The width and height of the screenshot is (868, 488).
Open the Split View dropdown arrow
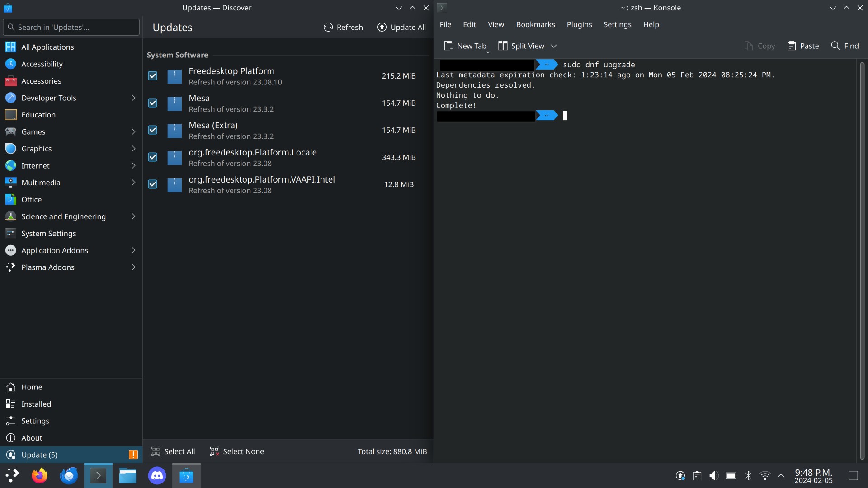click(x=554, y=46)
